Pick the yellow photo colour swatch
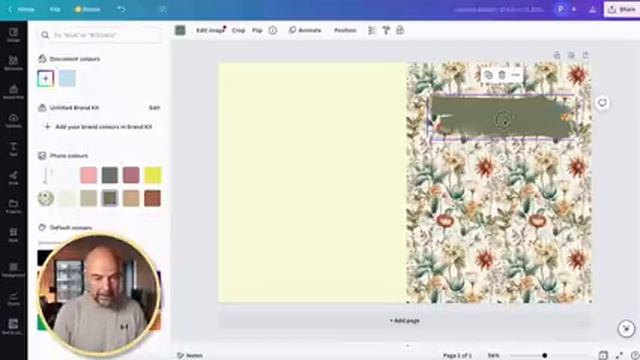This screenshot has width=640, height=360. [153, 175]
